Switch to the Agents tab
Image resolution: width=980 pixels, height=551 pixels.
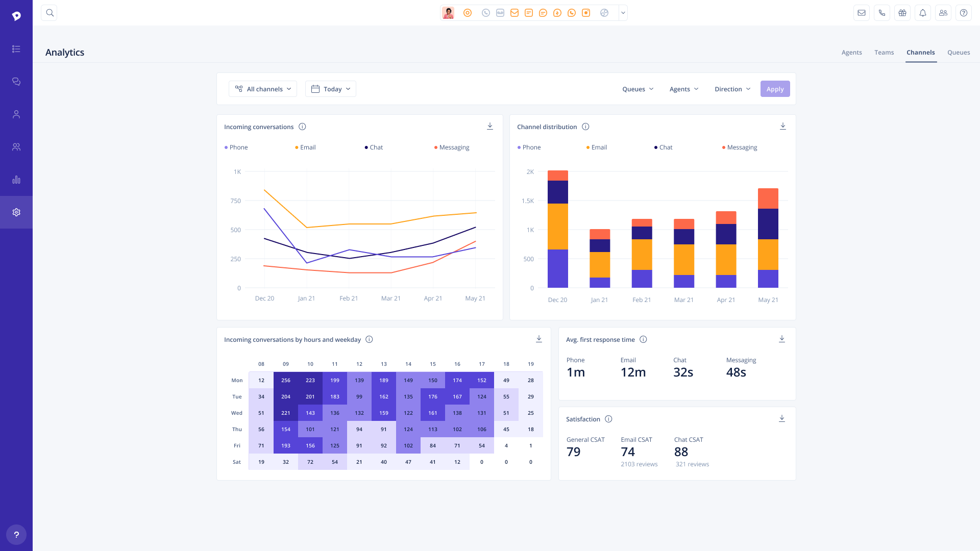coord(851,53)
